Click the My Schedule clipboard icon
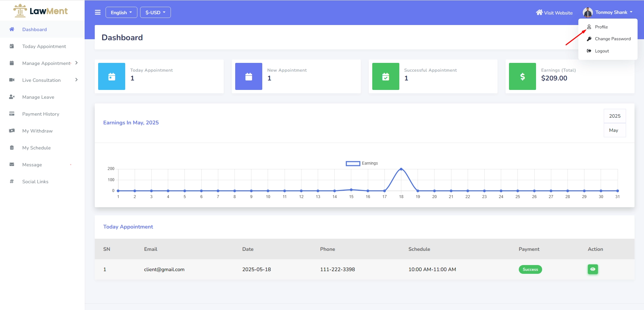 tap(12, 148)
